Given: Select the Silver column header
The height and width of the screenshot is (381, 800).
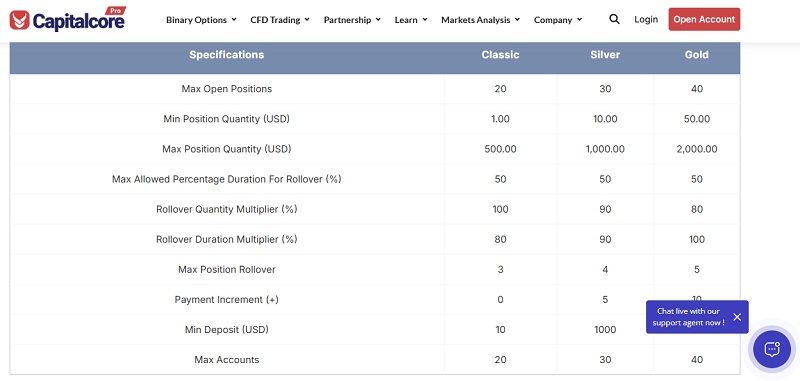Looking at the screenshot, I should [605, 55].
